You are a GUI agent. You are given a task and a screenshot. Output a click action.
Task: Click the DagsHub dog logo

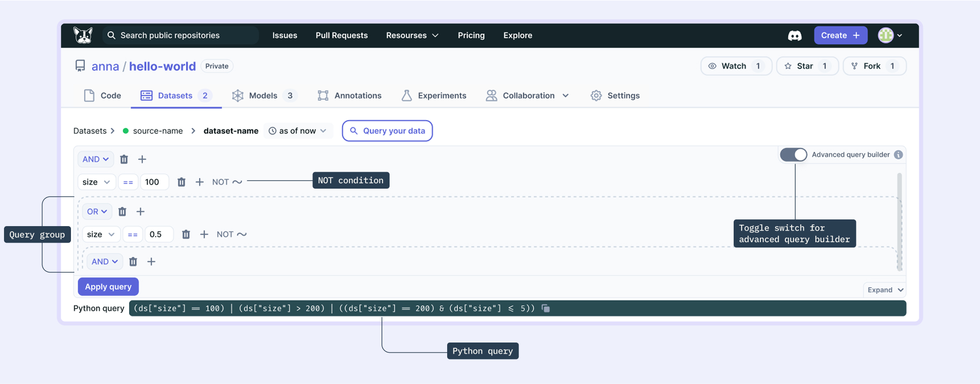pos(83,35)
